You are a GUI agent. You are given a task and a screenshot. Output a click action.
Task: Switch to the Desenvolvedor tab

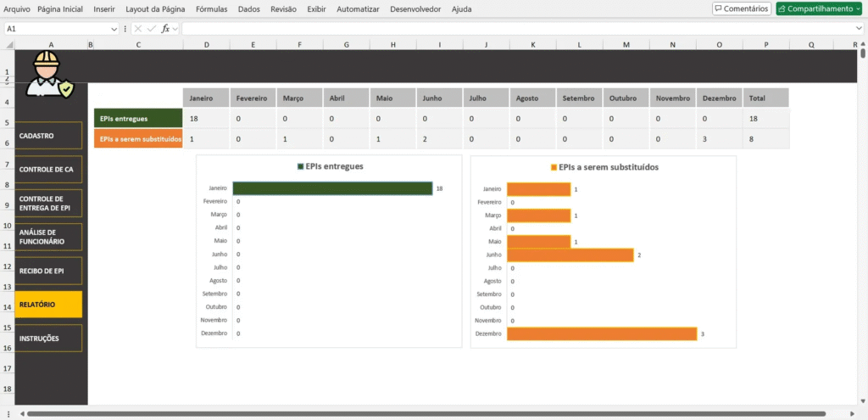click(415, 9)
